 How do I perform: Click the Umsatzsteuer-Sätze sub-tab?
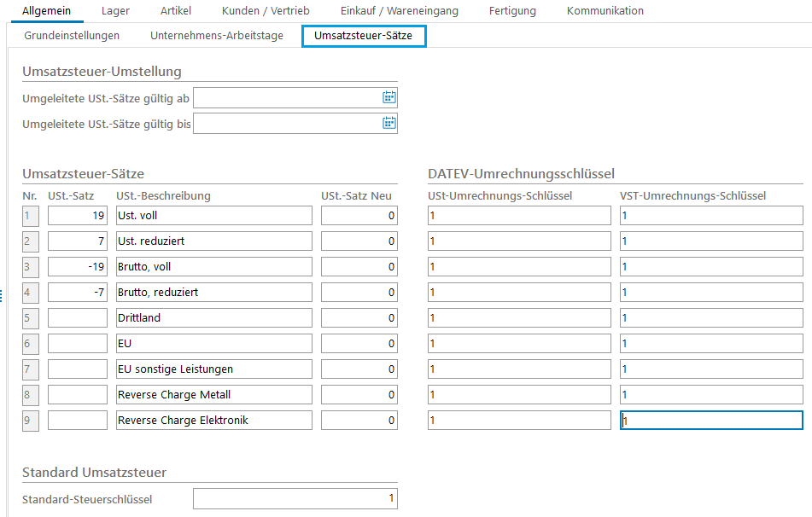pyautogui.click(x=364, y=36)
